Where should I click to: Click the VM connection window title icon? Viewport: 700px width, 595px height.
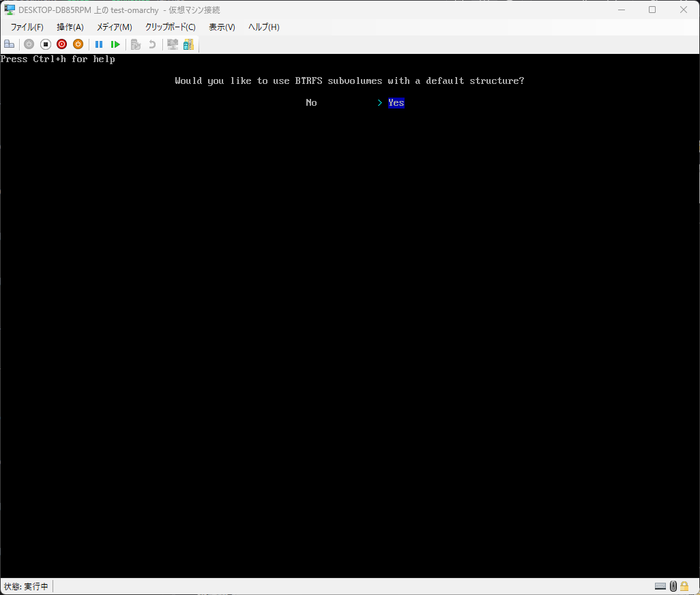[10, 10]
